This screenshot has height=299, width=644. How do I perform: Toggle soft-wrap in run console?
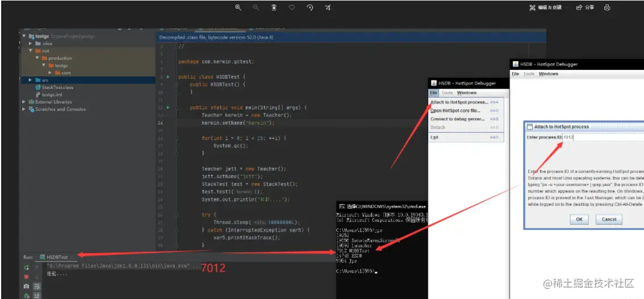click(37, 287)
